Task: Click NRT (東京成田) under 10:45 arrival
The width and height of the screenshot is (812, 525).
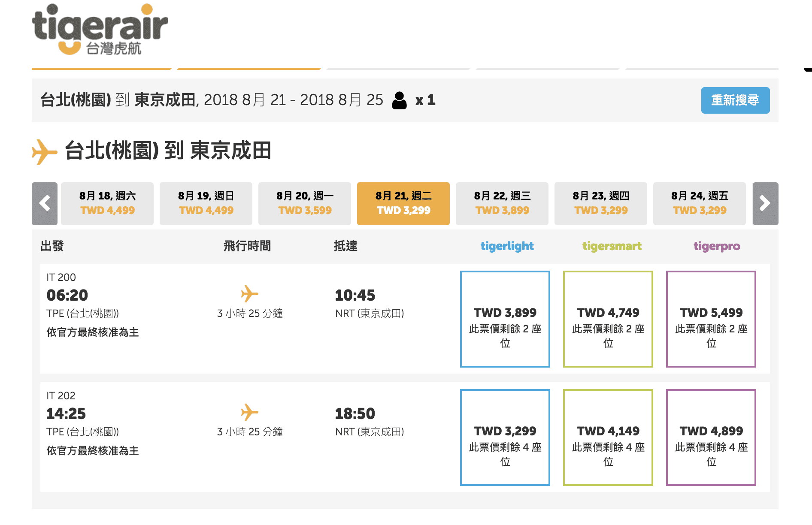Action: pyautogui.click(x=370, y=314)
